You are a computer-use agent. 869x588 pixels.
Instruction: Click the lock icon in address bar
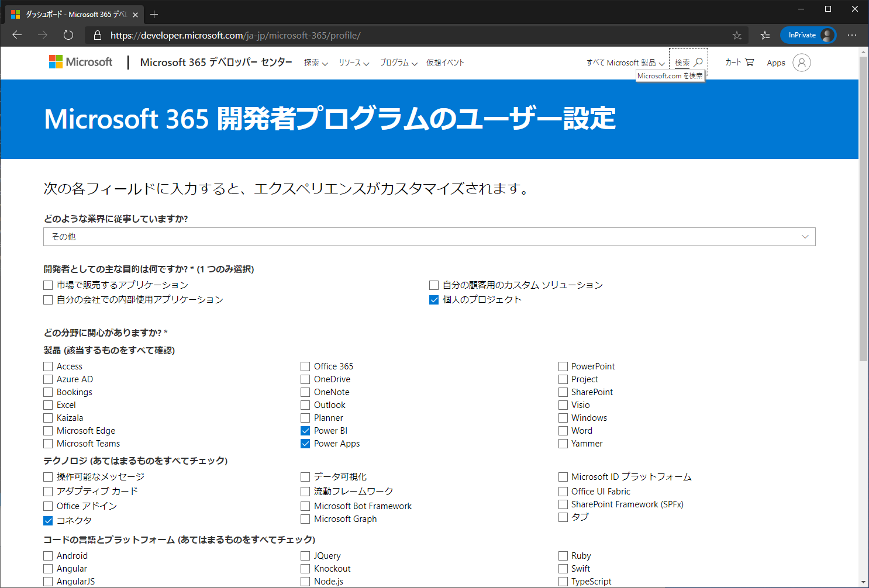point(98,36)
